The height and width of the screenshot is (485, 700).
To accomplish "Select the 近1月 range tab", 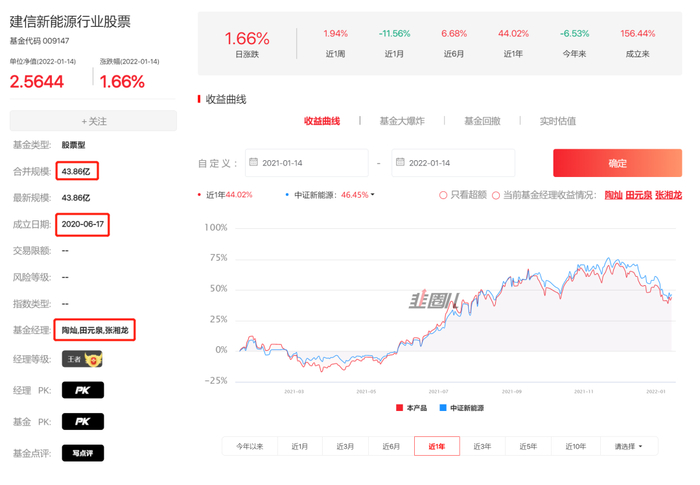I will click(x=300, y=446).
